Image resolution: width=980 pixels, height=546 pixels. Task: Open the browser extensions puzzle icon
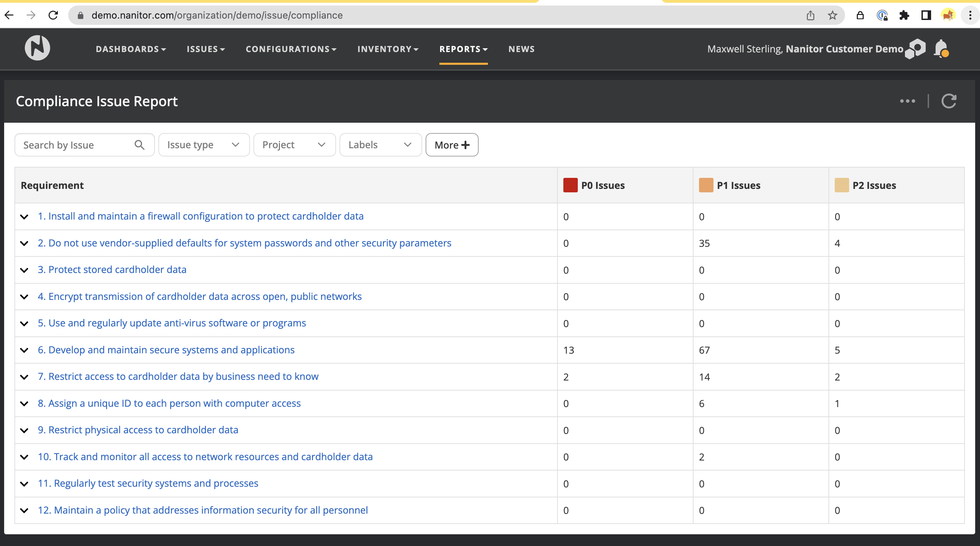(x=904, y=15)
